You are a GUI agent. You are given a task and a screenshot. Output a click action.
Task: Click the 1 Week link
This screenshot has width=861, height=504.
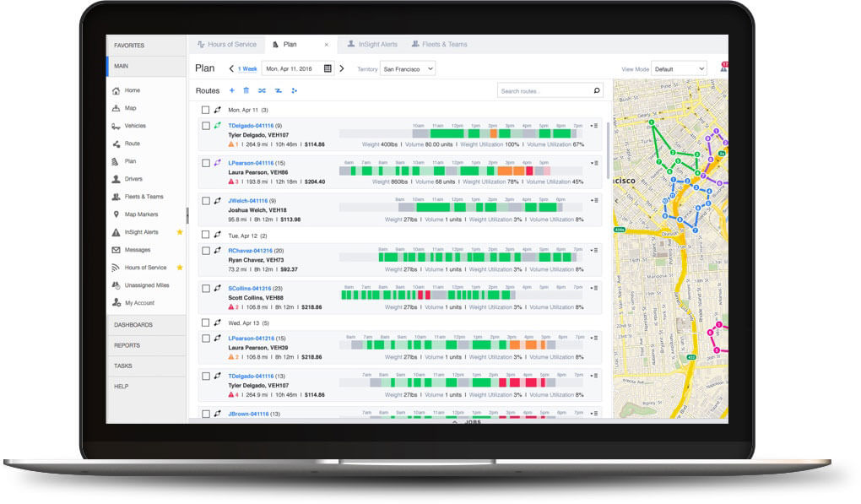click(247, 69)
